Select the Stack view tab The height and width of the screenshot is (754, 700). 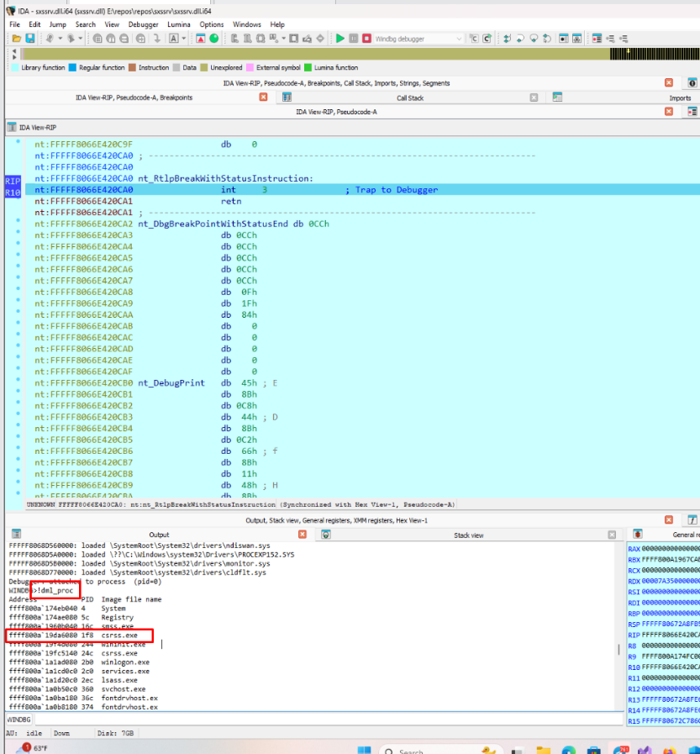[x=469, y=535]
